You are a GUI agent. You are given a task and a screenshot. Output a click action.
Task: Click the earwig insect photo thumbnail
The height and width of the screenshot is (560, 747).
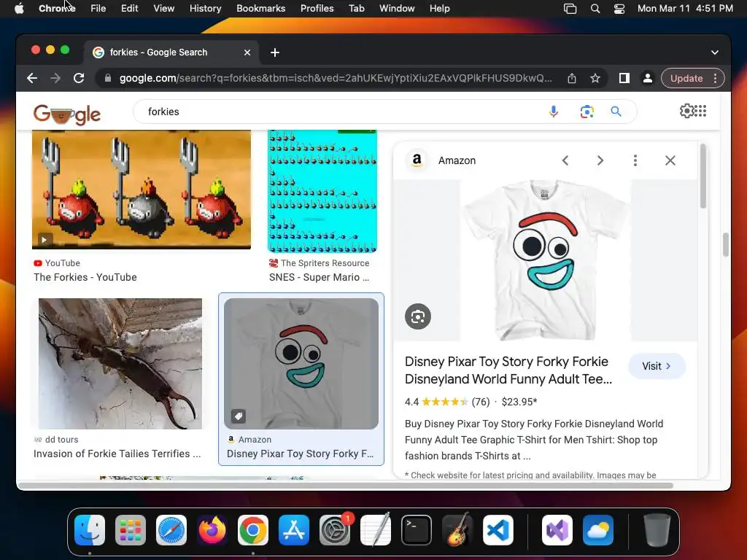[120, 363]
